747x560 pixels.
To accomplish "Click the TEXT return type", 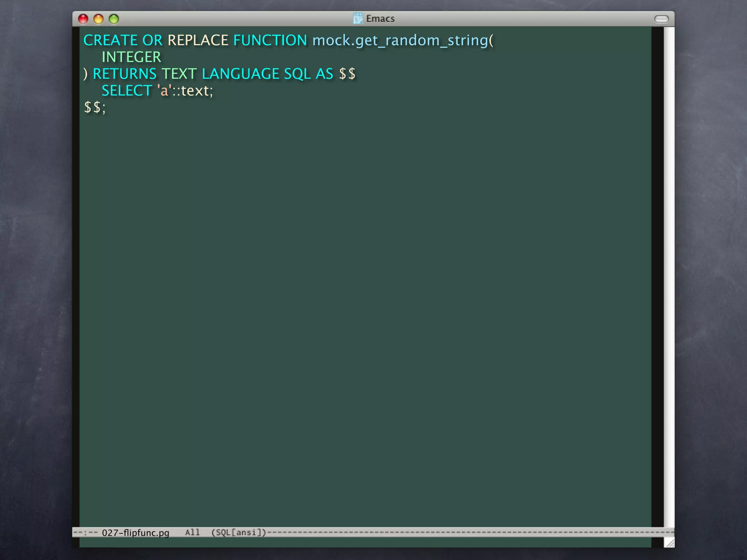I will click(x=179, y=74).
